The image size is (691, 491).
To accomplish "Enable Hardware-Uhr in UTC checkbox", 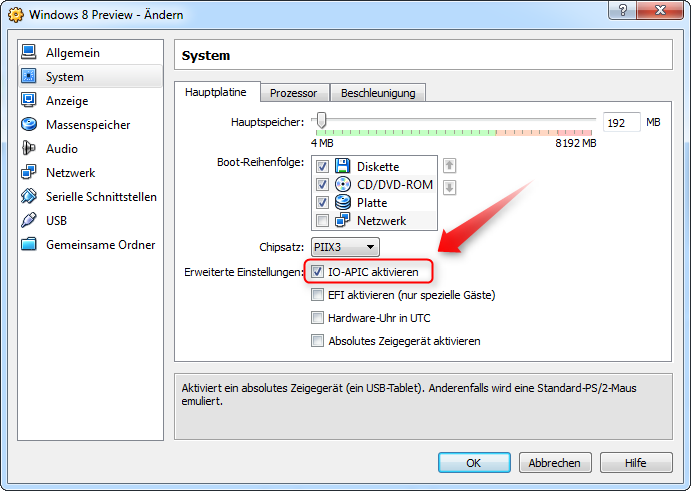I will pos(317,317).
